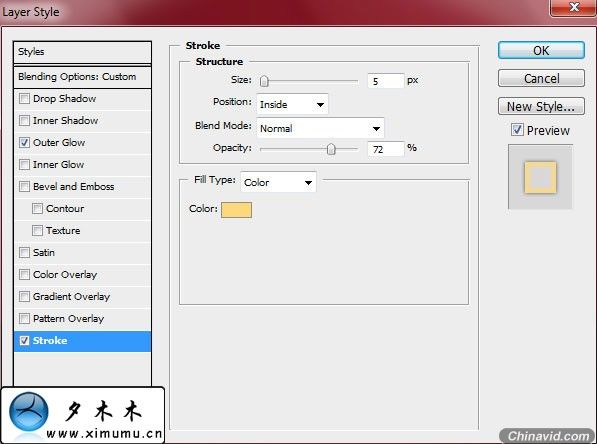Click the blue globe logo icon
597x444 pixels.
pyautogui.click(x=29, y=412)
